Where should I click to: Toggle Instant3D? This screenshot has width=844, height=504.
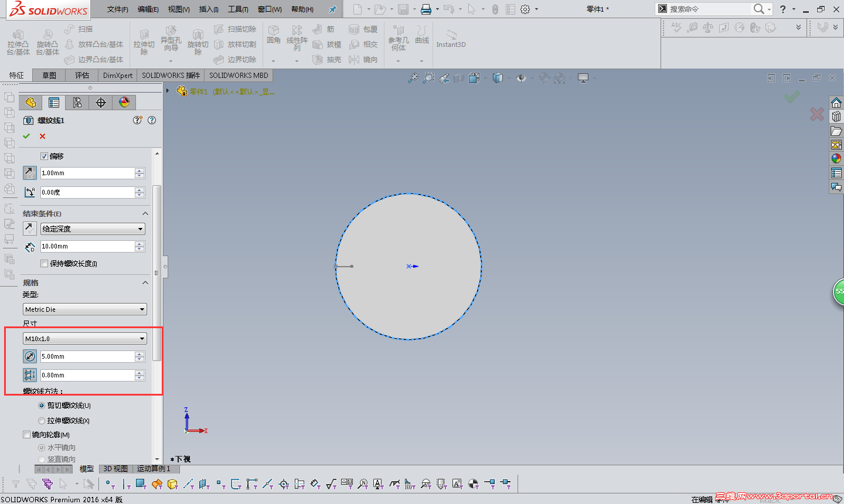(451, 39)
